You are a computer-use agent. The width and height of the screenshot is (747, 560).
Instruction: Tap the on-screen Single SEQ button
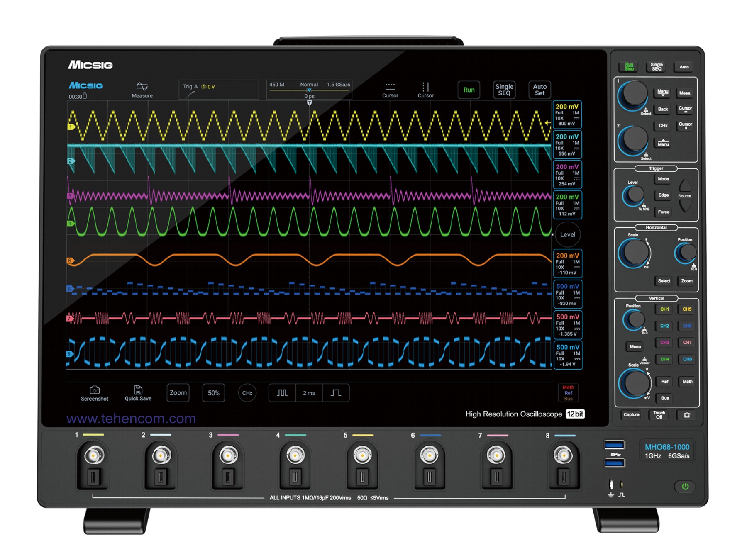pos(504,90)
